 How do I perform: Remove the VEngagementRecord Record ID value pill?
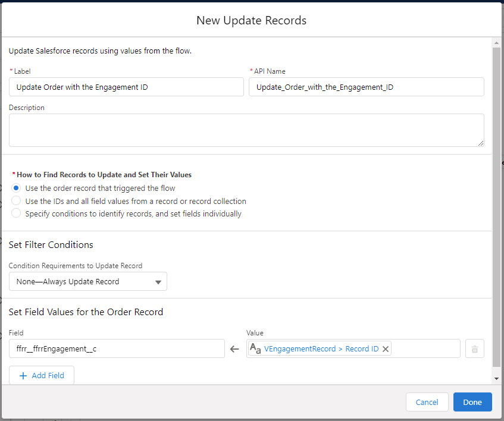(386, 349)
